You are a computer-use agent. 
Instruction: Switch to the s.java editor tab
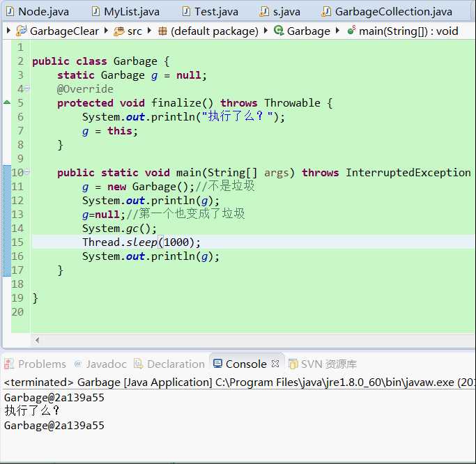tap(280, 12)
